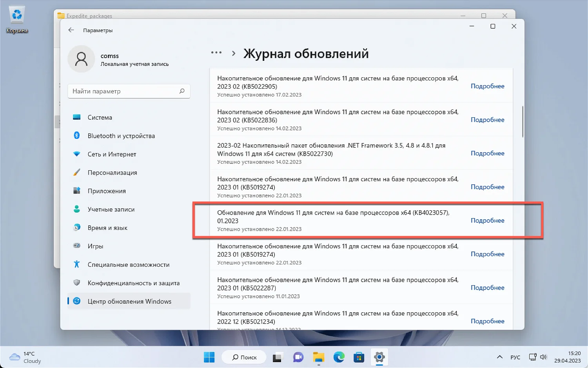Open File Explorer from the taskbar

pos(319,357)
